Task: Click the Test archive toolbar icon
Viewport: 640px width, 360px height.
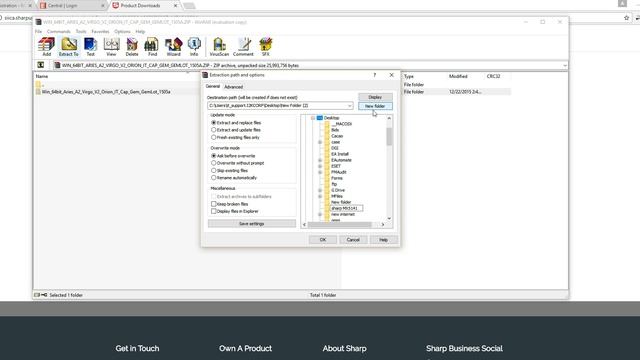Action: (x=90, y=47)
